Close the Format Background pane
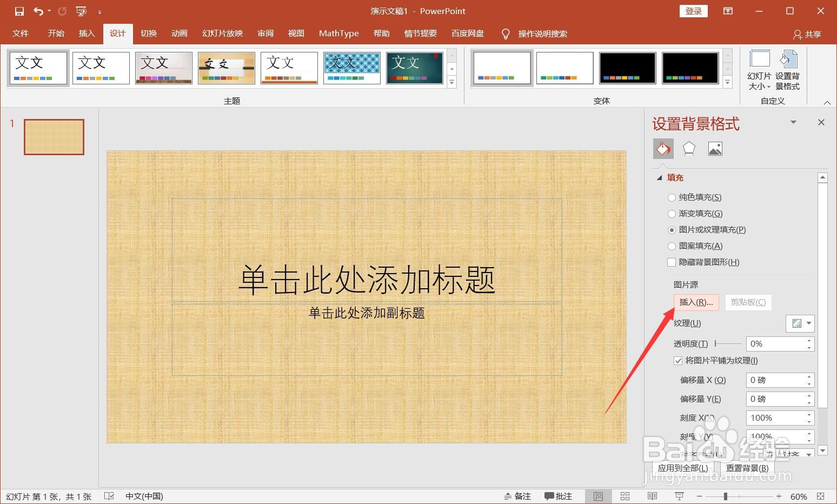Screen dimensions: 837x504 [821, 122]
